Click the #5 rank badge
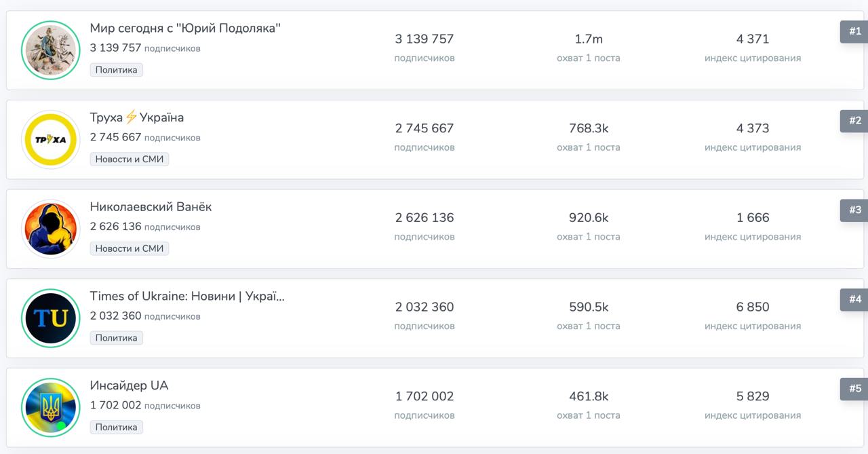 (854, 389)
